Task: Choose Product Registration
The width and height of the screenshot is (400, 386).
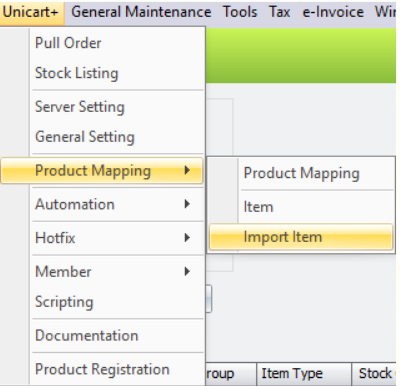Action: (102, 369)
